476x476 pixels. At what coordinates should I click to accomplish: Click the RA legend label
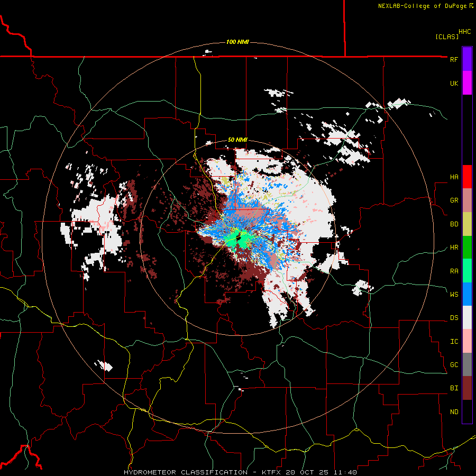[x=454, y=271]
